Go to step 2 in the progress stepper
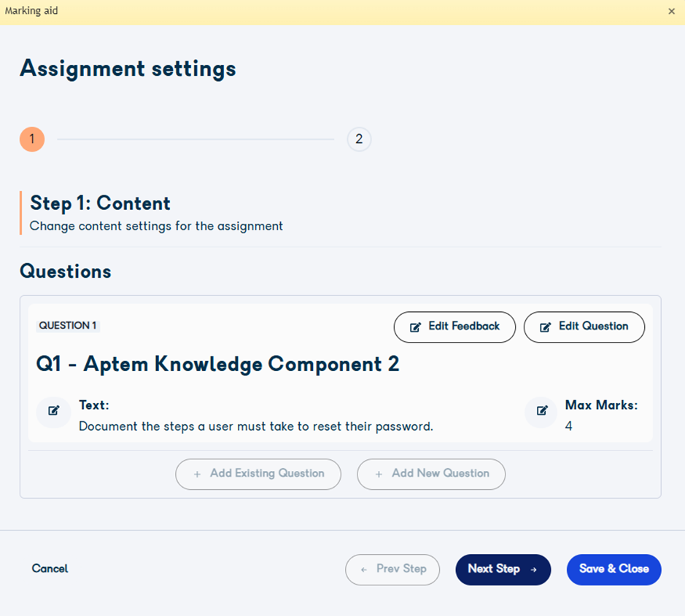This screenshot has height=616, width=685. point(359,139)
